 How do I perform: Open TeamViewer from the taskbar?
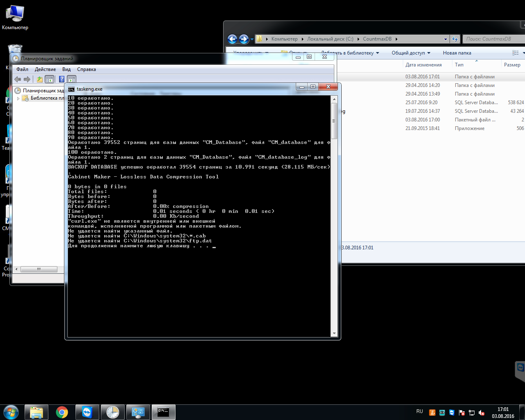(87, 412)
